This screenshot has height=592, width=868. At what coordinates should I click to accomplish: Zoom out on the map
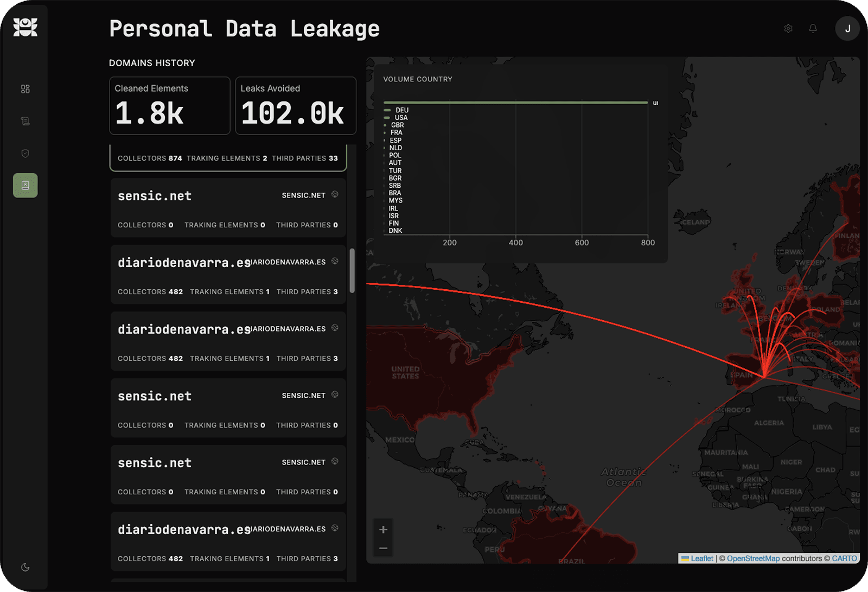point(383,548)
